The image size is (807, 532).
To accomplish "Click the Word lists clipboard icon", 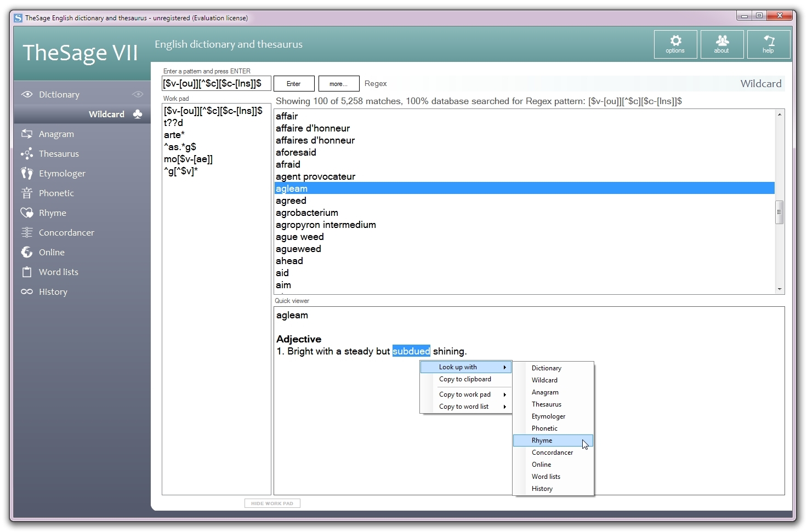I will [27, 272].
